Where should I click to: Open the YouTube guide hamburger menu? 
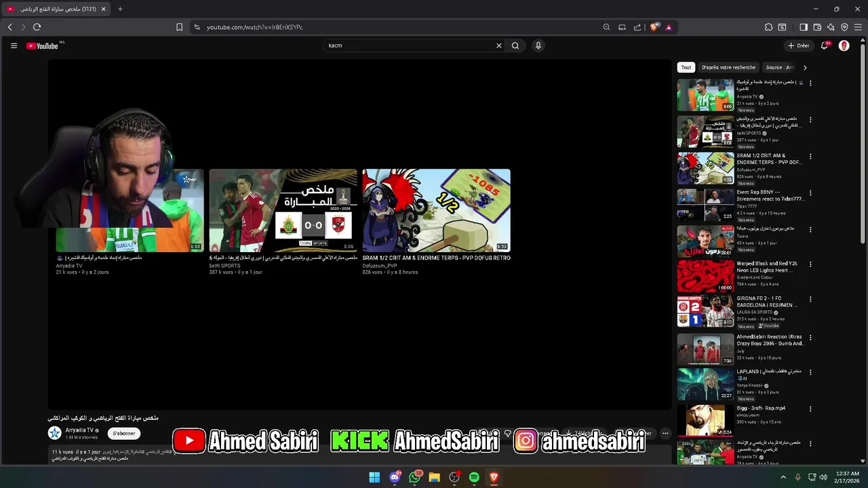coord(14,45)
